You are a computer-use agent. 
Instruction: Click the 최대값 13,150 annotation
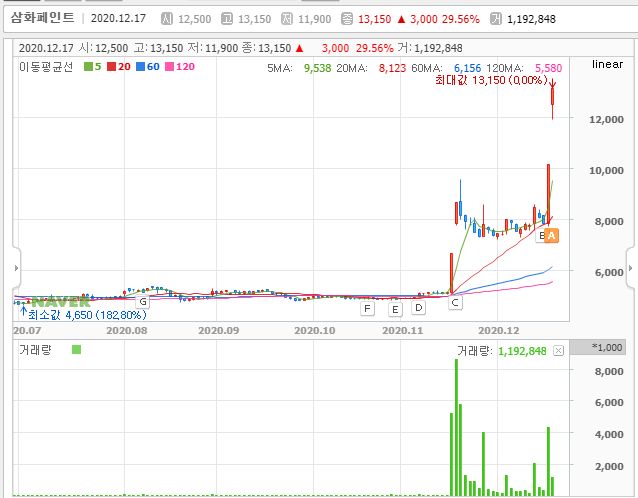(491, 80)
